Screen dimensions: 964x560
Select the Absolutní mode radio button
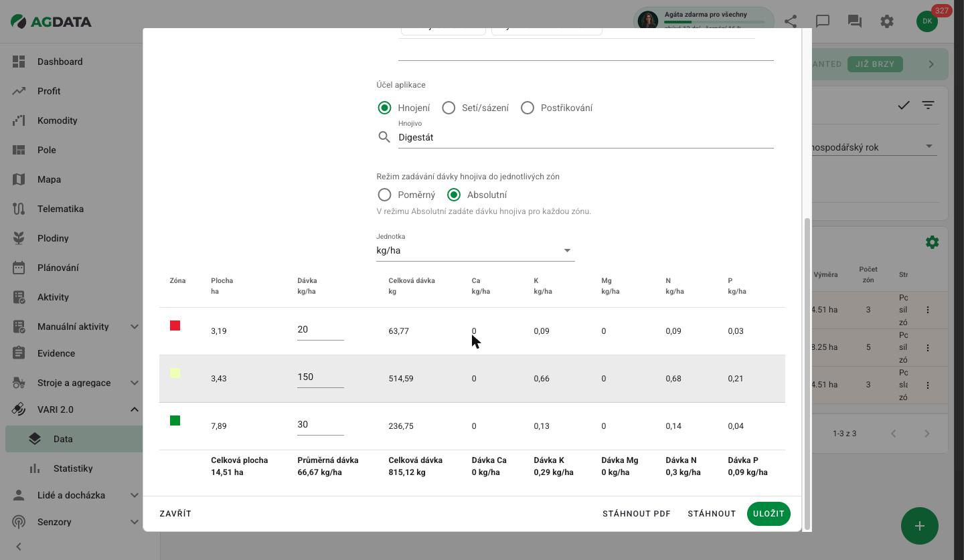[x=454, y=195]
